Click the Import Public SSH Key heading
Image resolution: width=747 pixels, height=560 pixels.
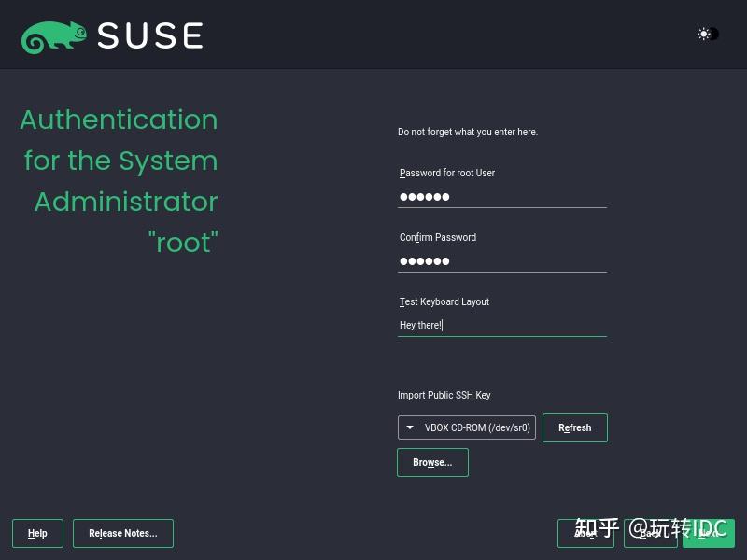click(x=444, y=395)
